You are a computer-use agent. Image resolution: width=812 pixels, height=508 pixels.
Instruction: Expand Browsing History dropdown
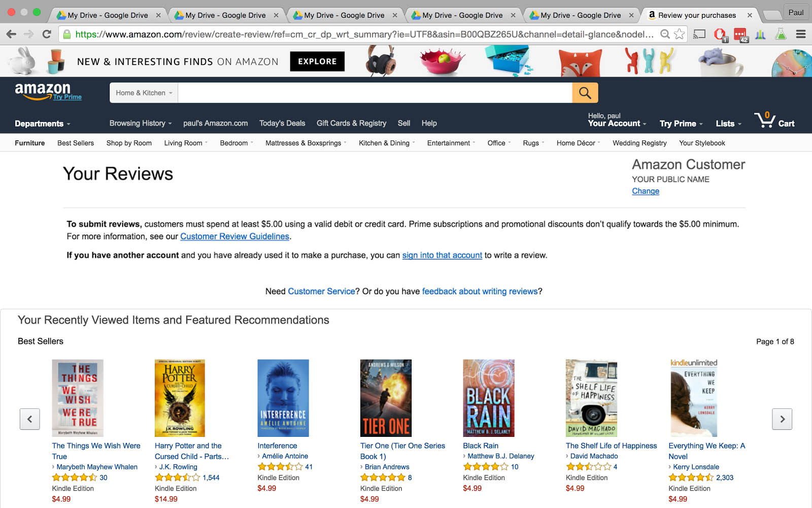coord(141,123)
